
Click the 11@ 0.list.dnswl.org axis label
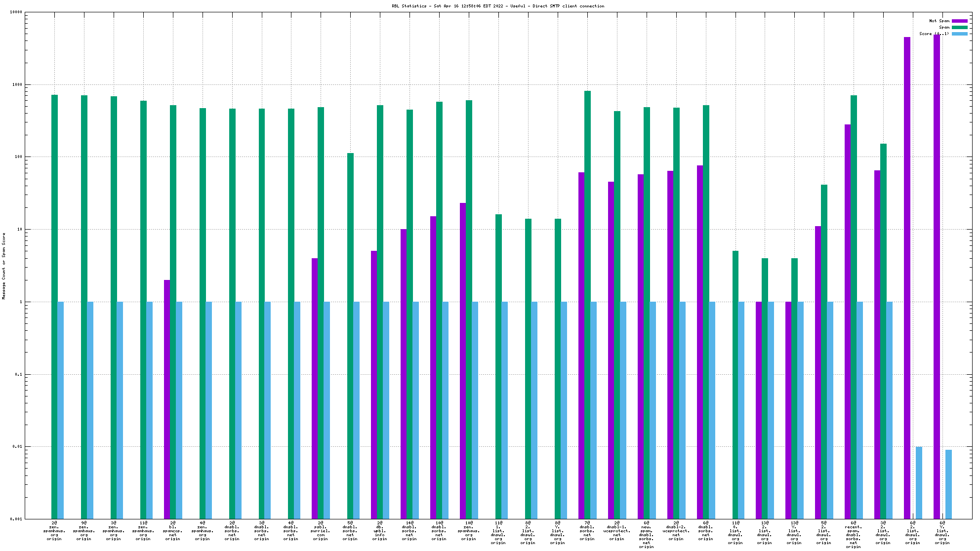735,533
